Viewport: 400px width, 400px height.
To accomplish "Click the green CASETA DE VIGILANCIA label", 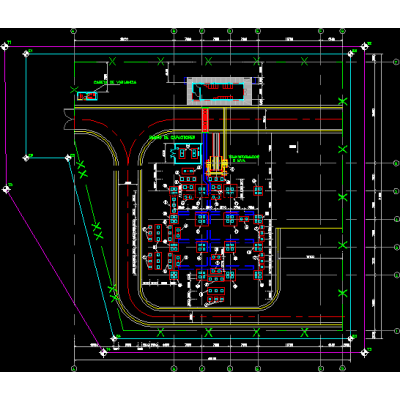I will click(115, 82).
